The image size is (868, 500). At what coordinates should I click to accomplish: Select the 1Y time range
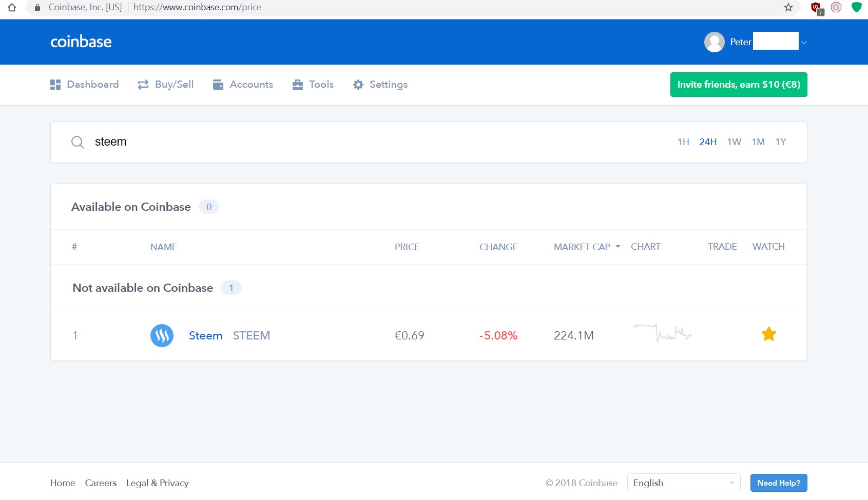pos(781,142)
